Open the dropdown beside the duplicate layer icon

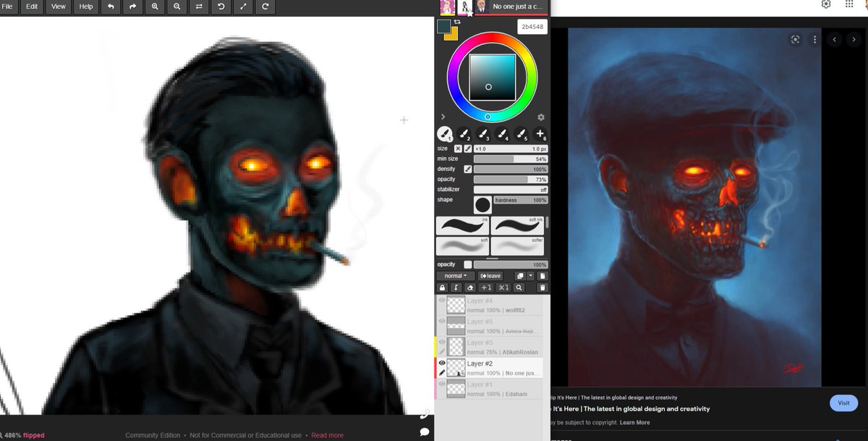(x=530, y=276)
